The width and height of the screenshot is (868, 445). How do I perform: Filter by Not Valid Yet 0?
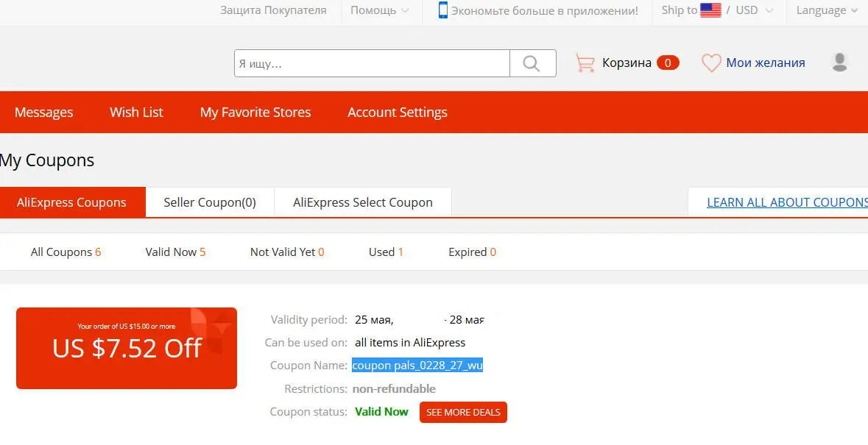[287, 252]
